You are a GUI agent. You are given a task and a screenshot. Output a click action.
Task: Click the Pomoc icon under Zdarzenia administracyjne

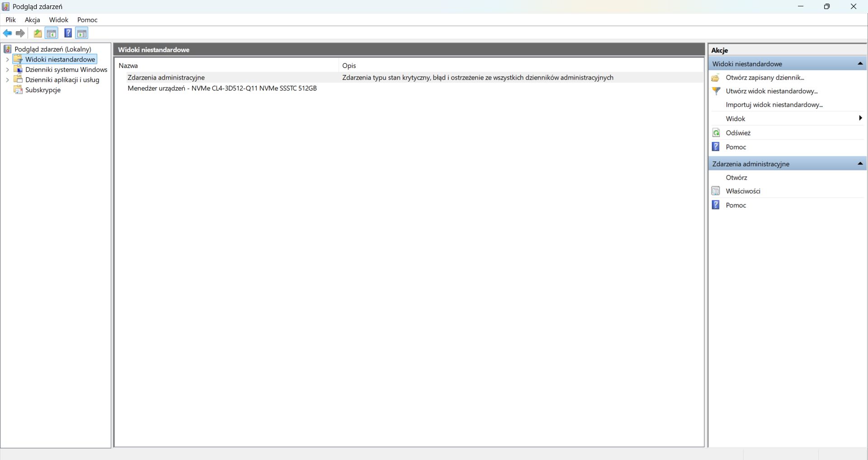[716, 205]
